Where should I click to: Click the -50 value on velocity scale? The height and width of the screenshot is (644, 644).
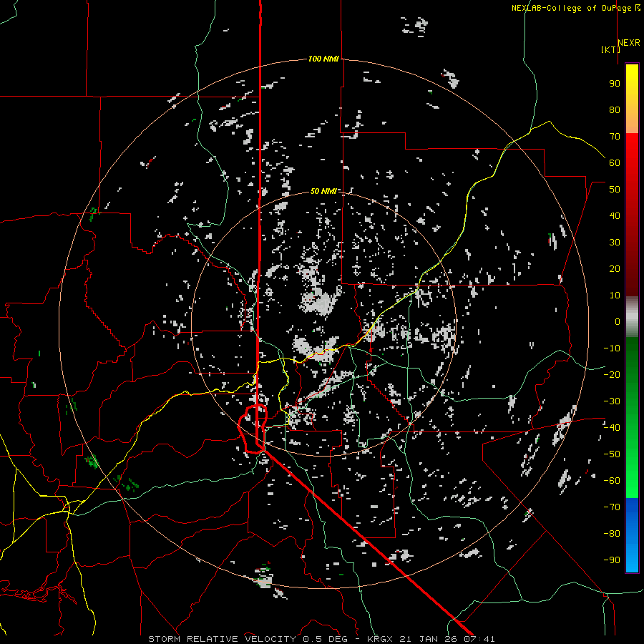click(x=612, y=454)
